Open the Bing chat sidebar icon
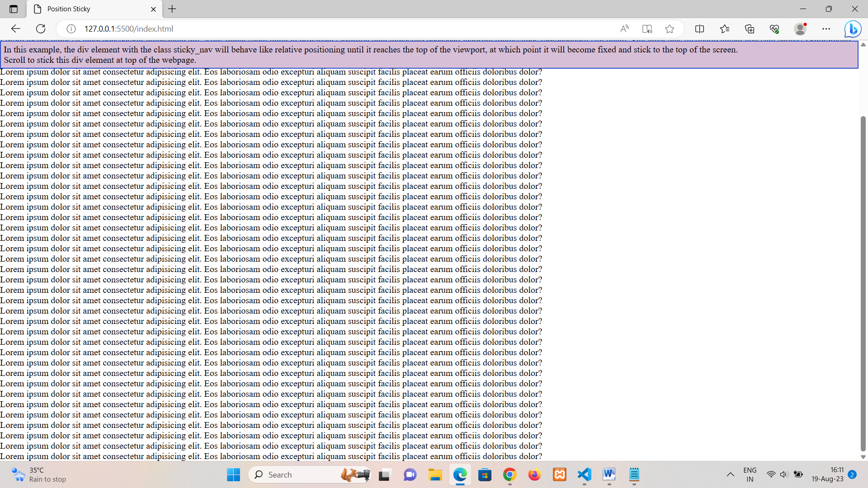The width and height of the screenshot is (868, 488). point(853,29)
